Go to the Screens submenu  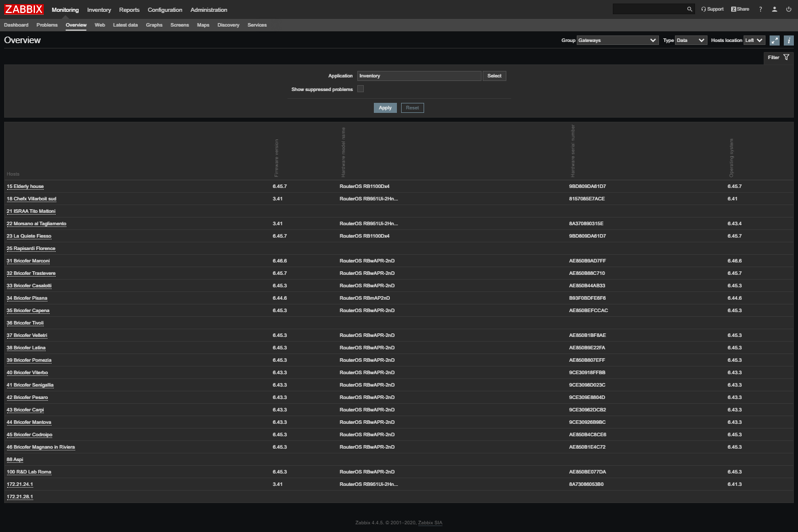[x=179, y=25]
